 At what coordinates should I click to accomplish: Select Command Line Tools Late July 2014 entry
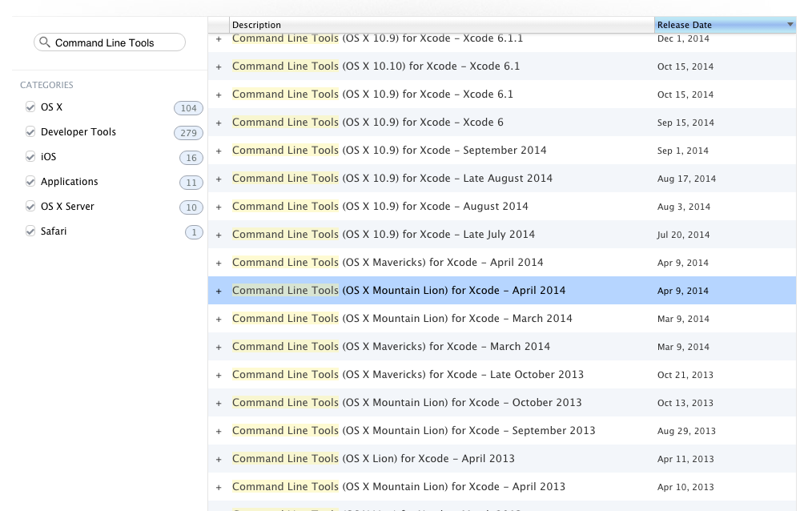point(384,234)
